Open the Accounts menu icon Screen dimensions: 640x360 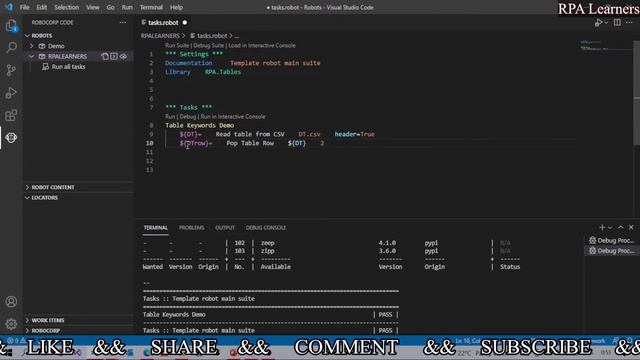coord(11,302)
